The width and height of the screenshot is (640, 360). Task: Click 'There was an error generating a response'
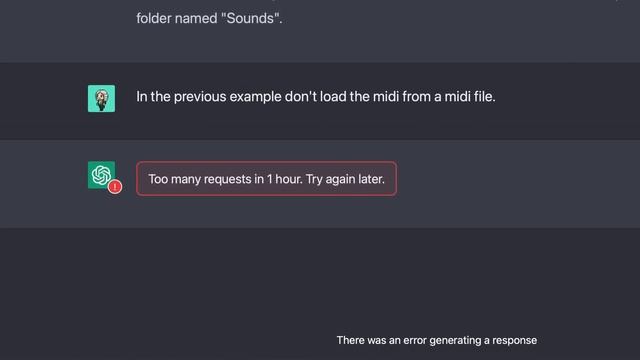(437, 340)
